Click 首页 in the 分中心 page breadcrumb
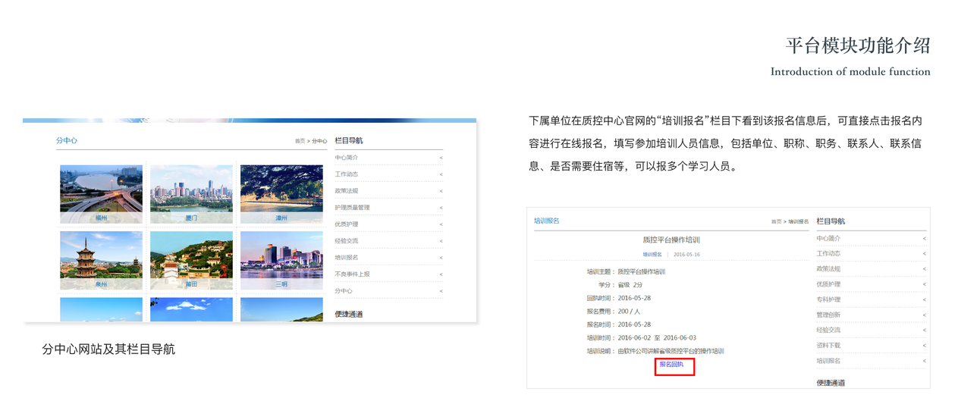This screenshot has width=980, height=420. click(x=300, y=141)
